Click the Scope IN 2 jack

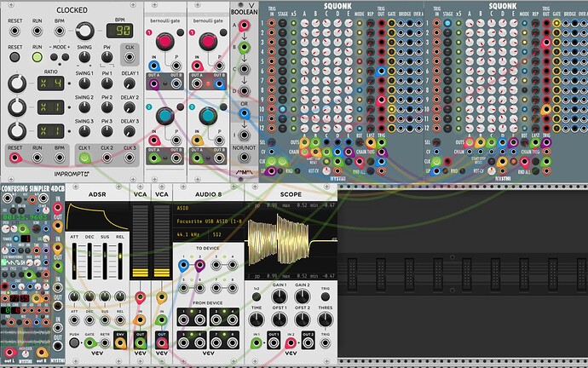pos(291,342)
